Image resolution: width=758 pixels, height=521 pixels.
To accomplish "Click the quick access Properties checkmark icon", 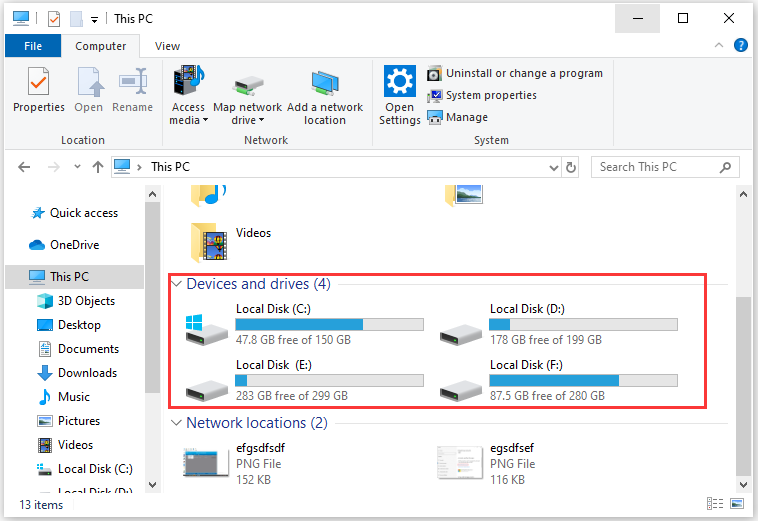I will point(54,19).
